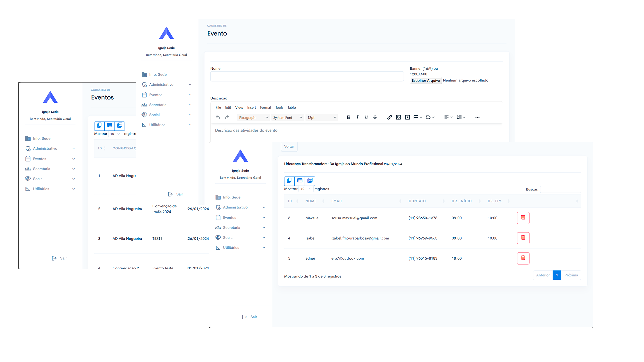This screenshot has width=644, height=362.
Task: Delete Maxsuel's registration with trash icon
Action: pyautogui.click(x=523, y=218)
